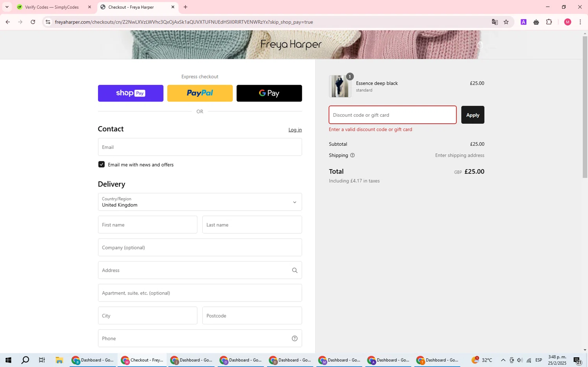The width and height of the screenshot is (588, 367).
Task: Show hidden system tray icons
Action: (503, 360)
